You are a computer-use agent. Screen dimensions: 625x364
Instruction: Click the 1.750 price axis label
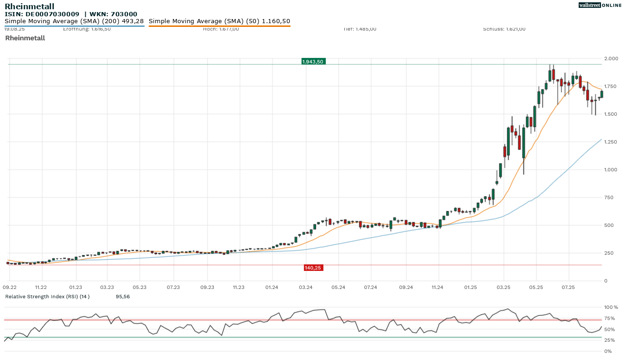611,86
